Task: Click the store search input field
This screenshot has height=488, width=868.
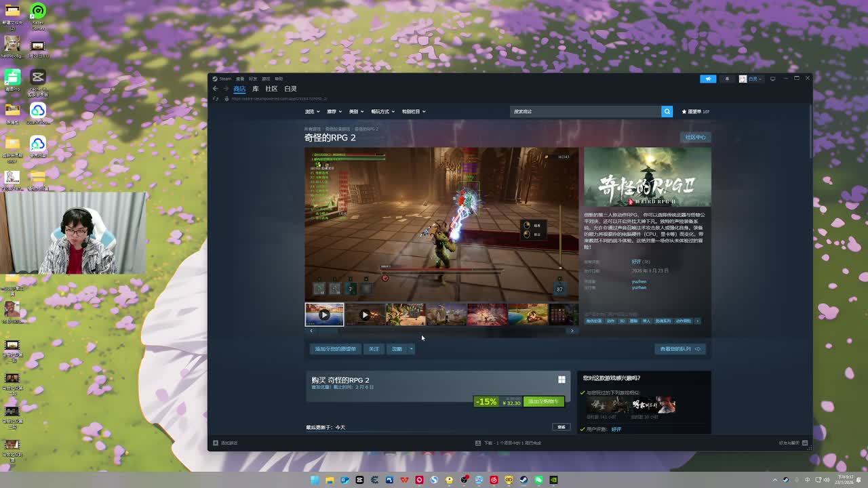Action: 585,111
